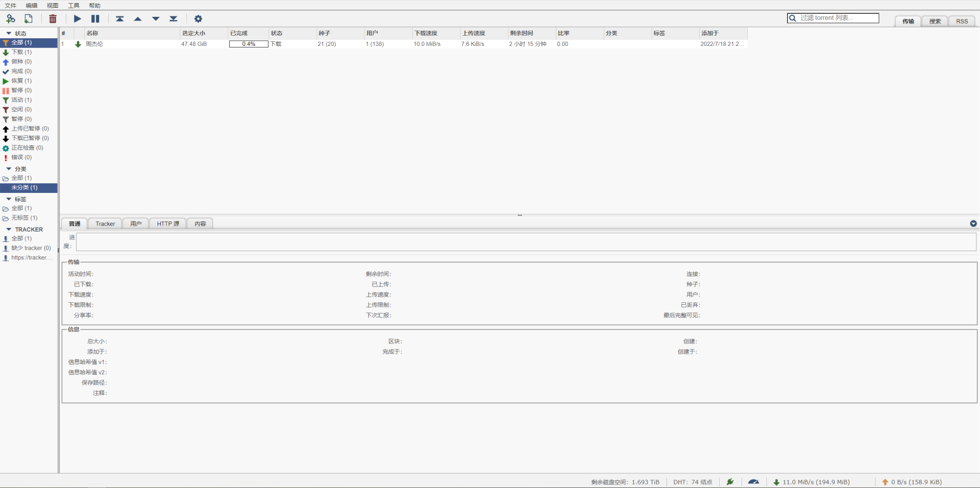Move torrent to top of queue
The height and width of the screenshot is (488, 980).
[x=119, y=19]
